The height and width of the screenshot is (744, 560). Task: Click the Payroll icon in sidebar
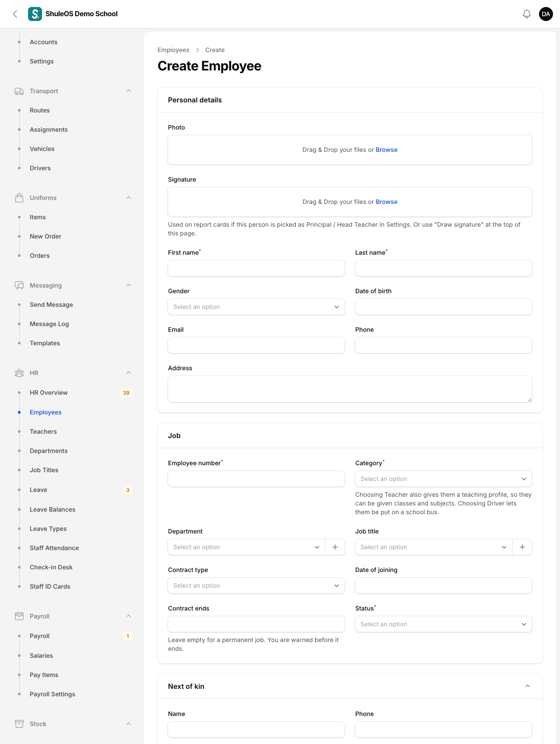pos(19,616)
